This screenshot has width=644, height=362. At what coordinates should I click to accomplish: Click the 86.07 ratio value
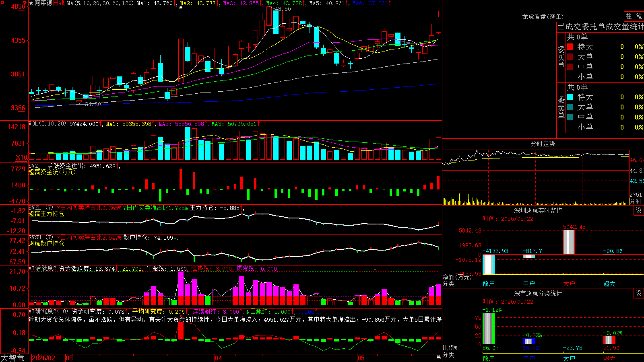coord(491,348)
